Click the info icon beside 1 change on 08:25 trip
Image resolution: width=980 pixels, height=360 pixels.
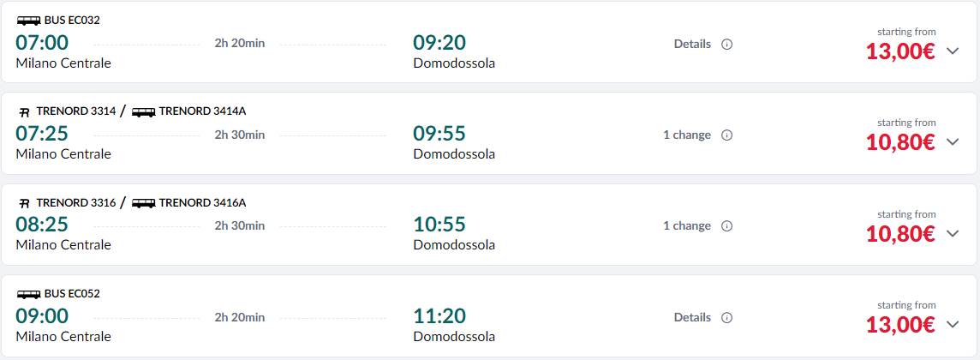coord(726,226)
